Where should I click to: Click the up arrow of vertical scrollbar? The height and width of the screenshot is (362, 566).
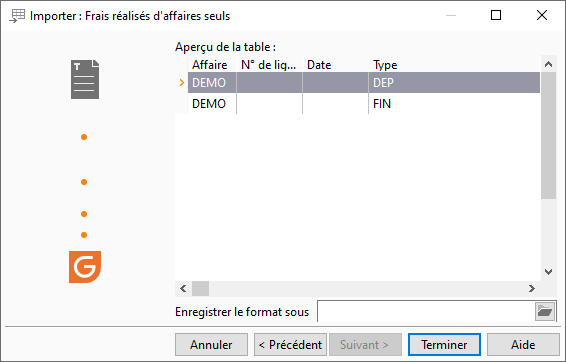click(x=548, y=64)
